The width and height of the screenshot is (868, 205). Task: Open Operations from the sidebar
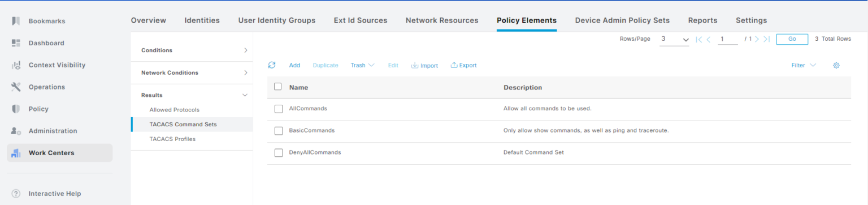click(47, 87)
